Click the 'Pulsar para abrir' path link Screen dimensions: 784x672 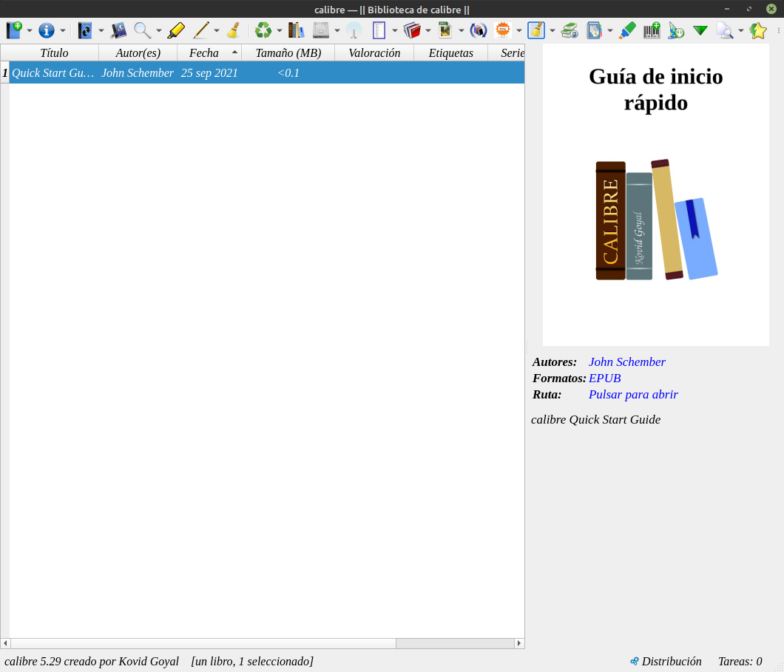(633, 394)
